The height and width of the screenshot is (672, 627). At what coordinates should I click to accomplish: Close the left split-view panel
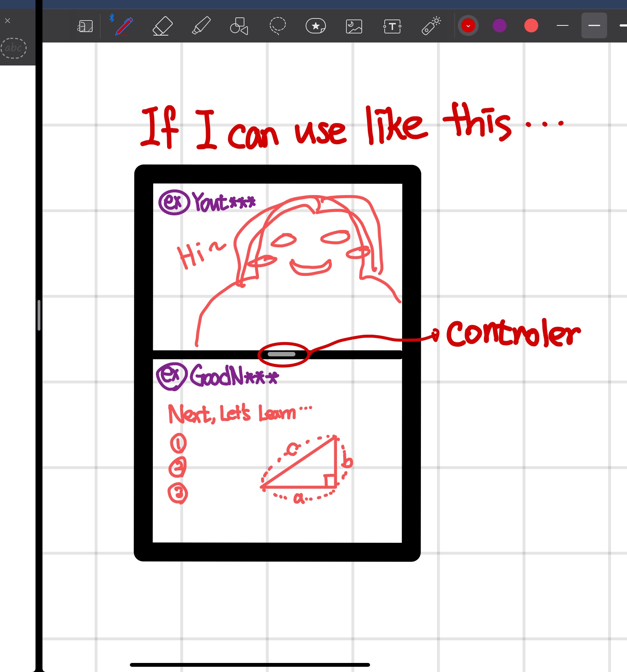[x=8, y=21]
